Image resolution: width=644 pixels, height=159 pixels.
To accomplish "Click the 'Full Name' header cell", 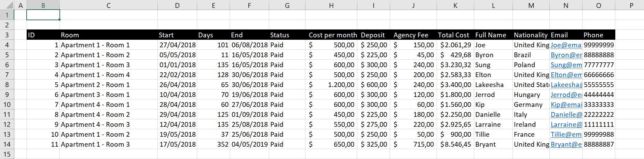I will 493,35.
